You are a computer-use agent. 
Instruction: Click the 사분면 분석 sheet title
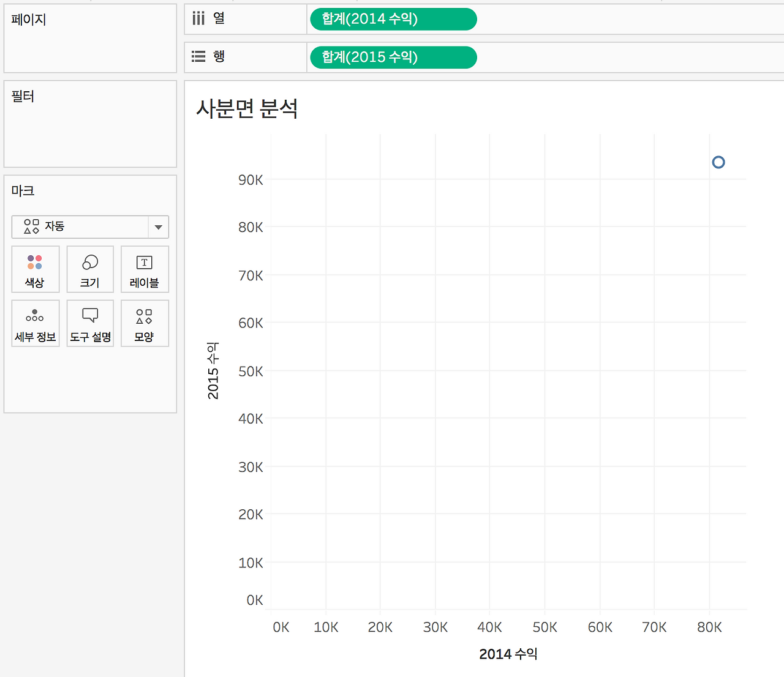[x=247, y=109]
